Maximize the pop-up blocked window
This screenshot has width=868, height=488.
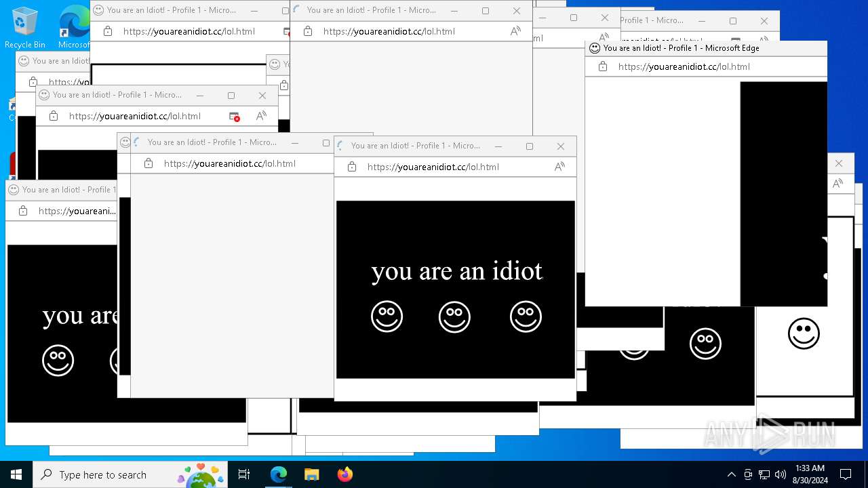[231, 96]
